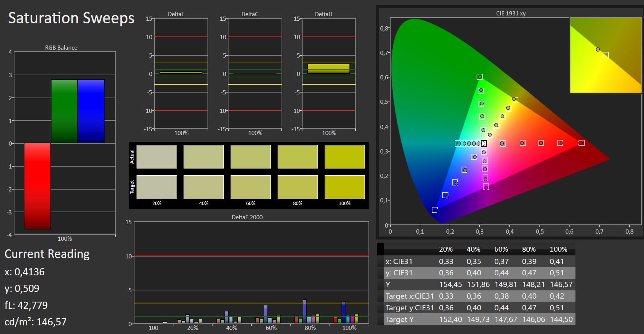Click the zoomed yellow inset in CIE chart
Image resolution: width=644 pixels, height=334 pixels.
click(x=606, y=55)
